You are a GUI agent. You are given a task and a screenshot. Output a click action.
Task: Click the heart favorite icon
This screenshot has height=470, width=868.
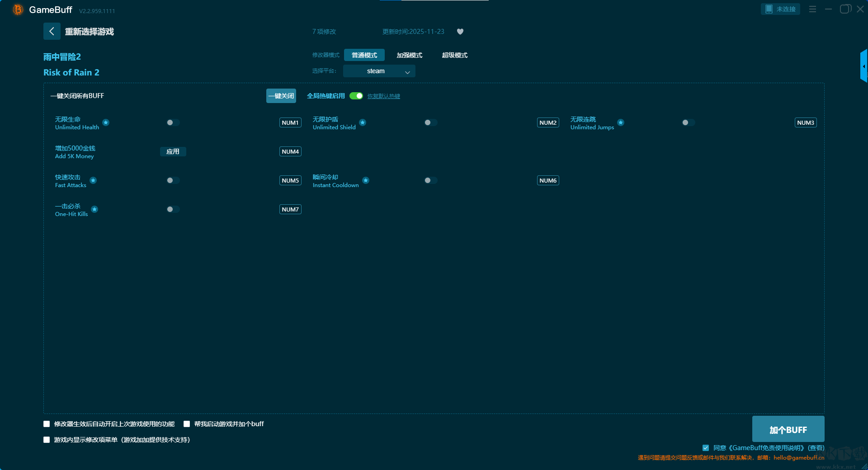pos(460,32)
